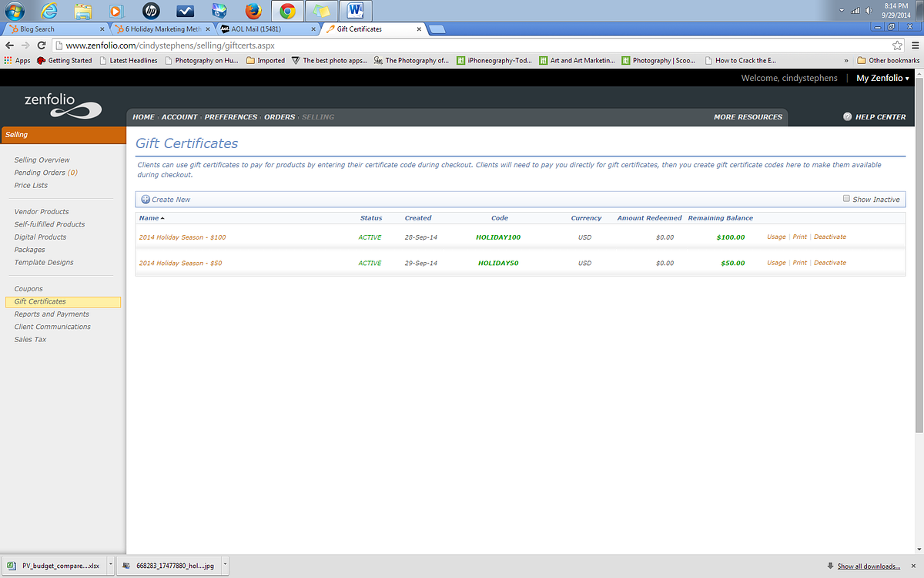Viewport: 924px width, 578px height.
Task: Open Chrome from the taskbar icon
Action: point(286,11)
